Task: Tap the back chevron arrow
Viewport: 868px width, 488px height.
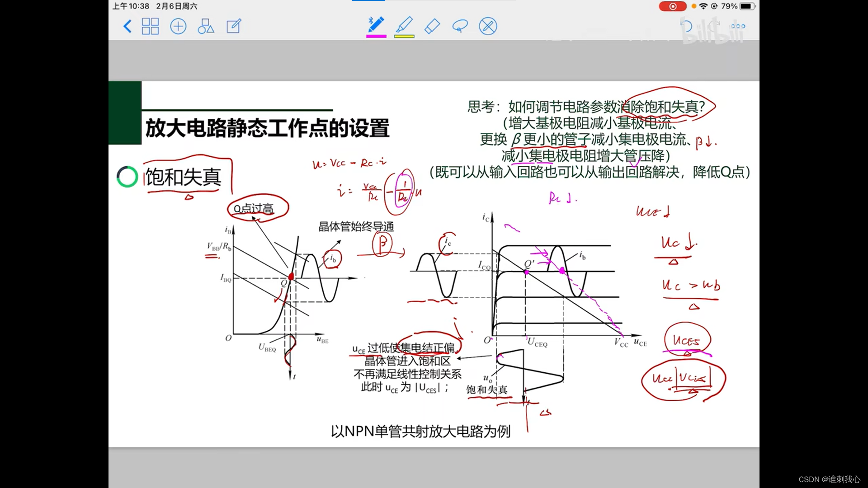Action: click(127, 26)
